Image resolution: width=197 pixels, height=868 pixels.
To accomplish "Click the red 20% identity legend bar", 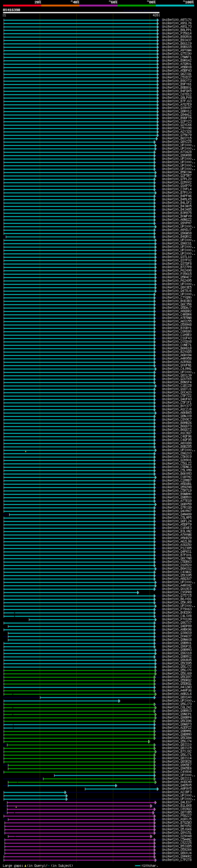I will click(x=22, y=6).
